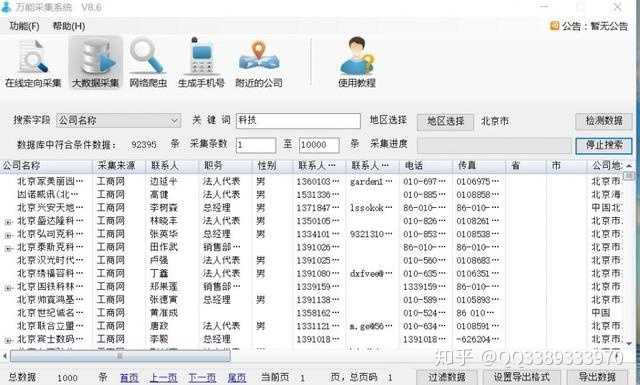Expand the 北京弘司克科 row
The height and width of the screenshot is (385, 640).
tap(7, 235)
